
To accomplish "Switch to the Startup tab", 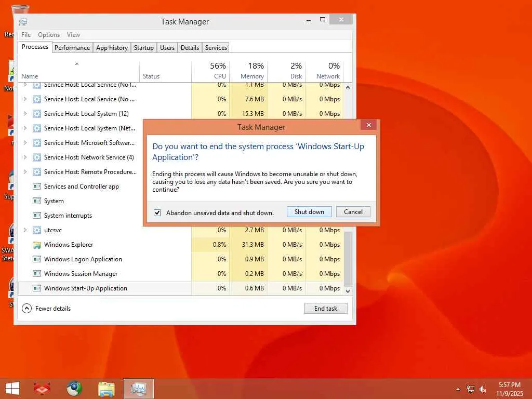I will 144,47.
